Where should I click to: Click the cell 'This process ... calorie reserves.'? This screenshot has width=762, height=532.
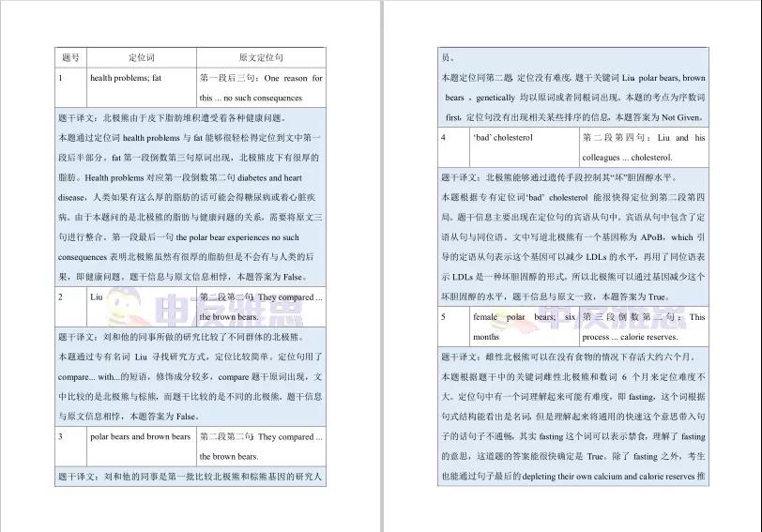point(644,327)
